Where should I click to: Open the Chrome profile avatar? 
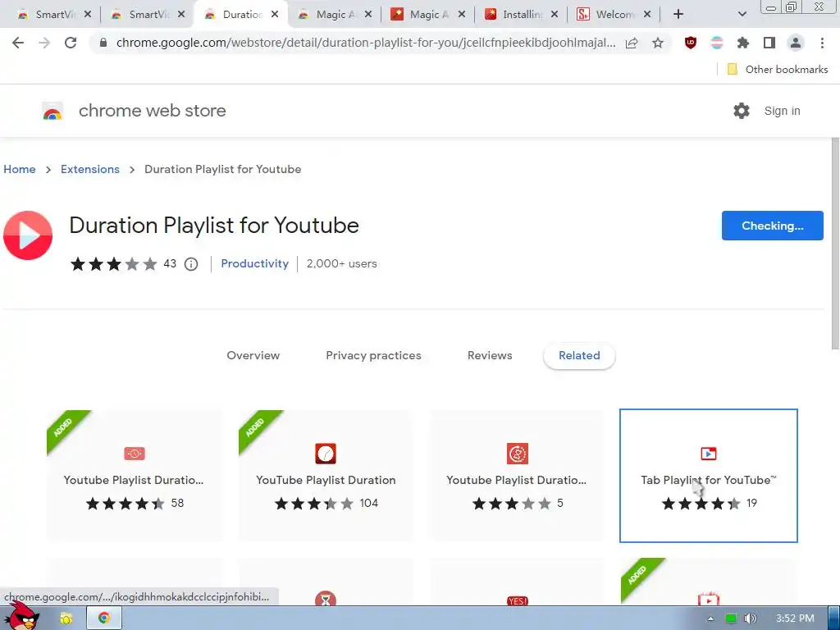[796, 43]
